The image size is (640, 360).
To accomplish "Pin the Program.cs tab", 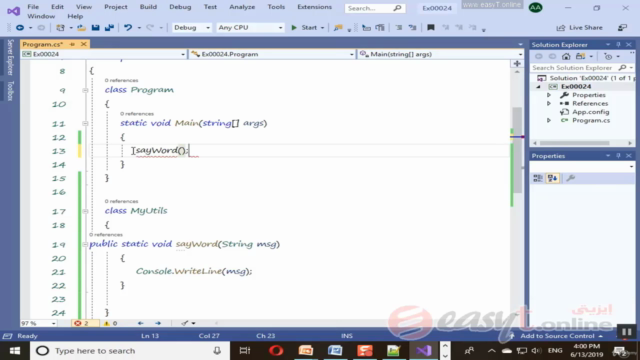I will [x=72, y=44].
